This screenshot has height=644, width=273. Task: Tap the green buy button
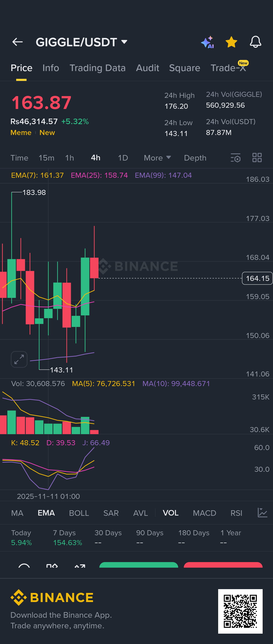[x=139, y=565]
